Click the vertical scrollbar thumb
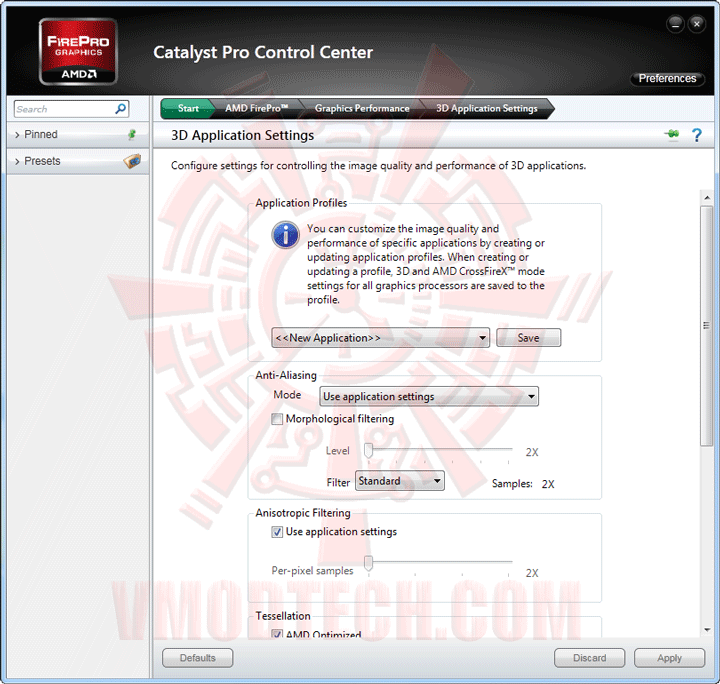Image resolution: width=720 pixels, height=684 pixels. coord(706,325)
